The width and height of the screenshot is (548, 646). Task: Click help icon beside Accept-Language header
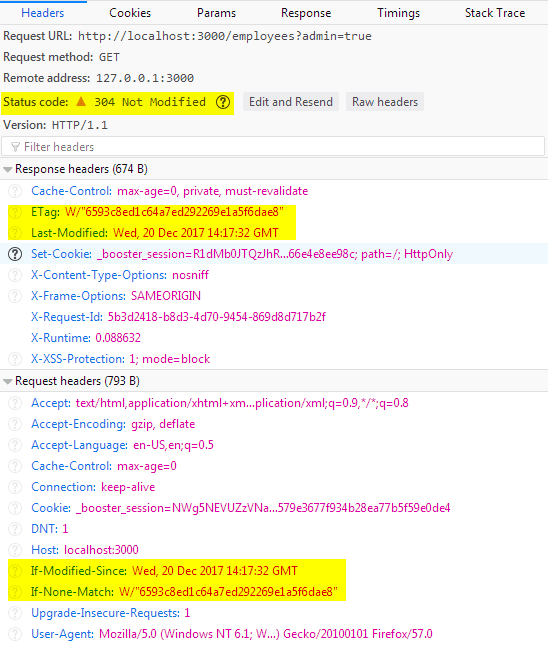pos(15,445)
